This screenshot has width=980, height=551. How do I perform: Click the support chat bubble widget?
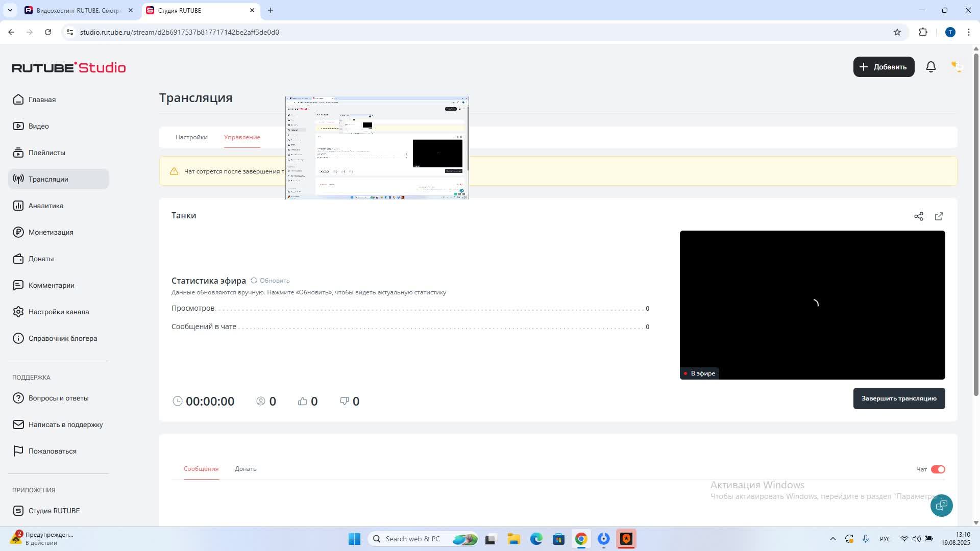[941, 505]
